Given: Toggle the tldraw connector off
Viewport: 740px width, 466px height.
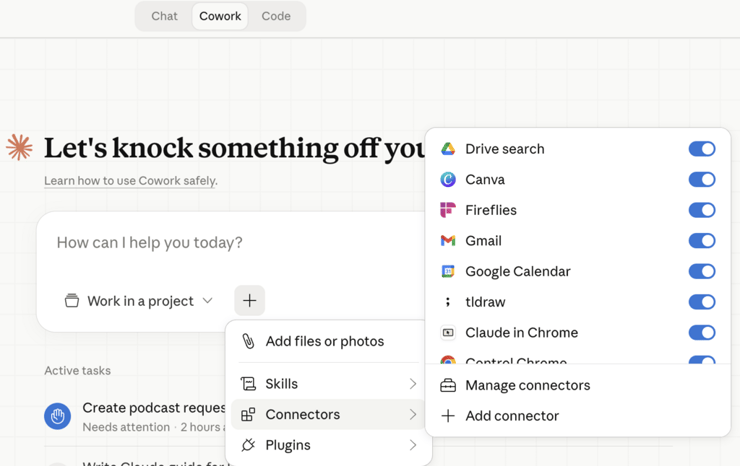Looking at the screenshot, I should 701,302.
